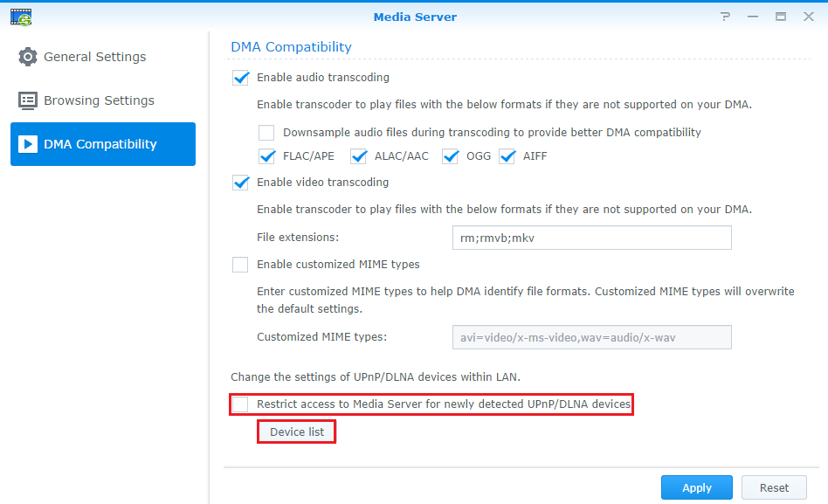The image size is (828, 504).
Task: Click the File extensions input field
Action: click(x=592, y=238)
